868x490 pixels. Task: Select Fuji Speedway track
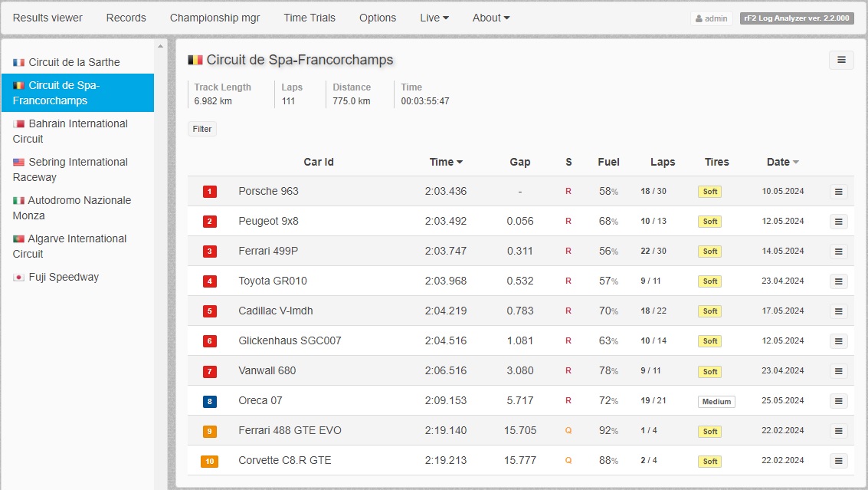click(x=77, y=277)
